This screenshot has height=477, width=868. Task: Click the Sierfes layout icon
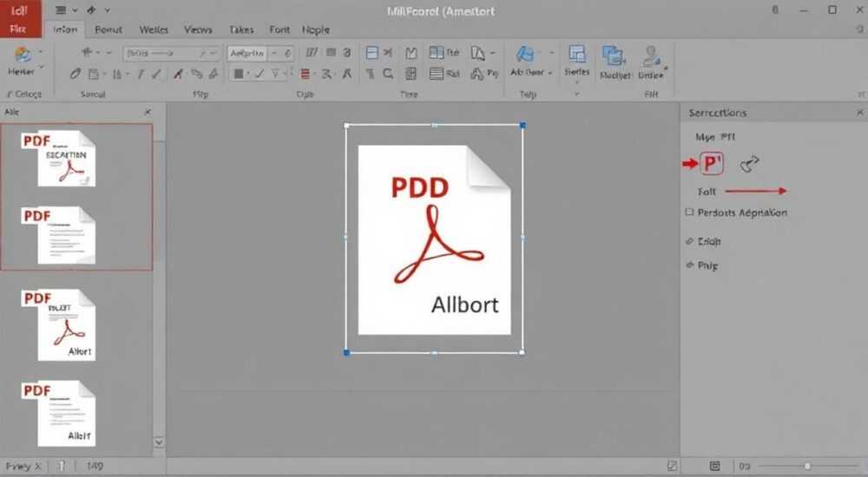pos(577,55)
